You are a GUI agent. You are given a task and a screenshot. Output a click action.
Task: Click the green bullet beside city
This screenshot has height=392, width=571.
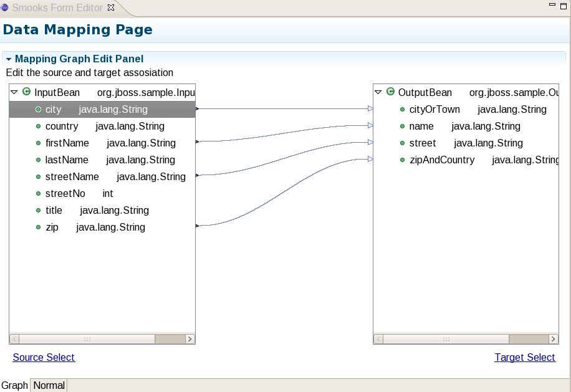tap(38, 109)
